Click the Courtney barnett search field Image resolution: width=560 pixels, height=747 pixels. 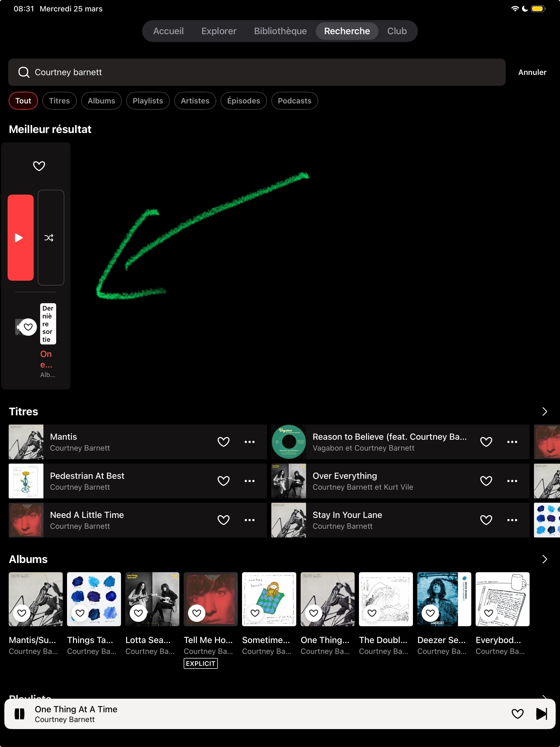[257, 72]
